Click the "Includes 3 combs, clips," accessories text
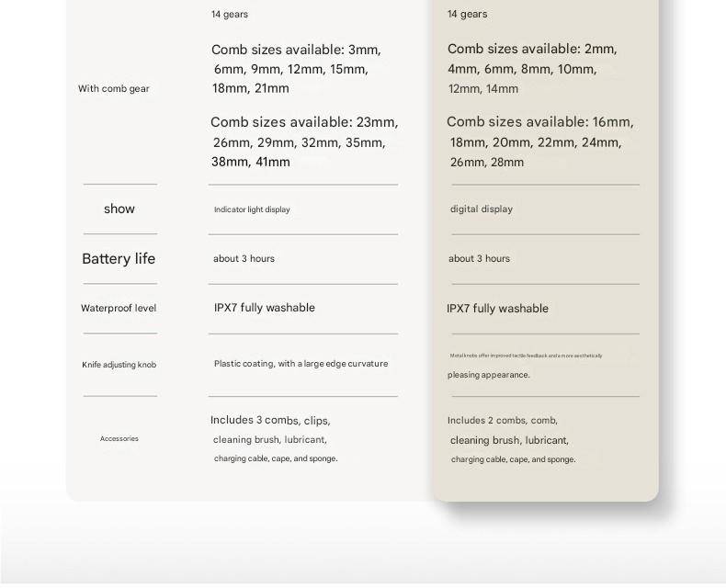The width and height of the screenshot is (726, 588). [270, 421]
